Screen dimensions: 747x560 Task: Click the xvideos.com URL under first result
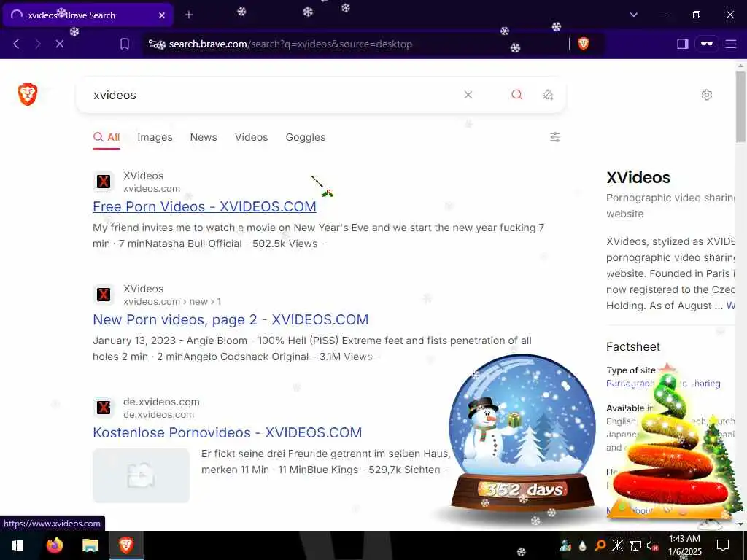pos(152,189)
